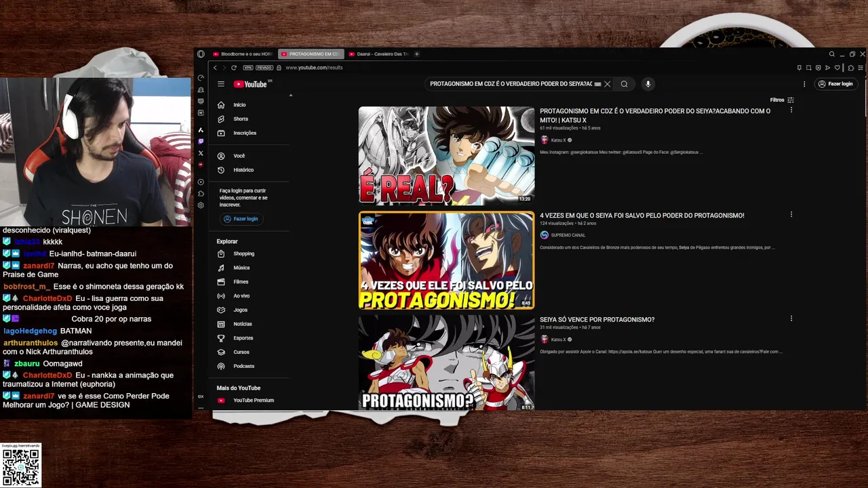Start voice search with microphone icon

click(x=648, y=84)
